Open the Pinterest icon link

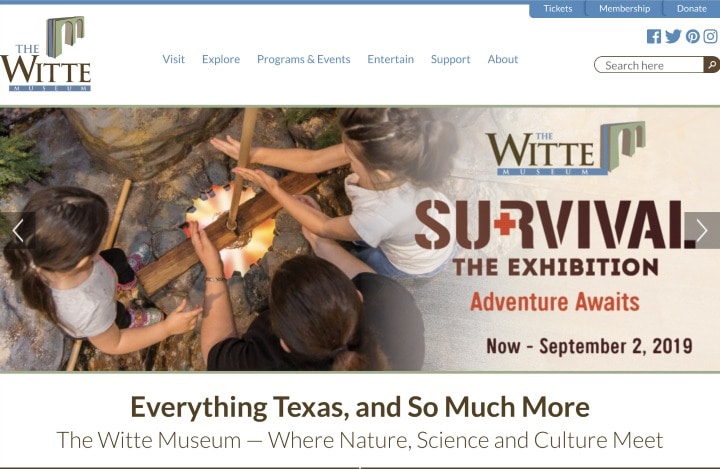pyautogui.click(x=692, y=36)
